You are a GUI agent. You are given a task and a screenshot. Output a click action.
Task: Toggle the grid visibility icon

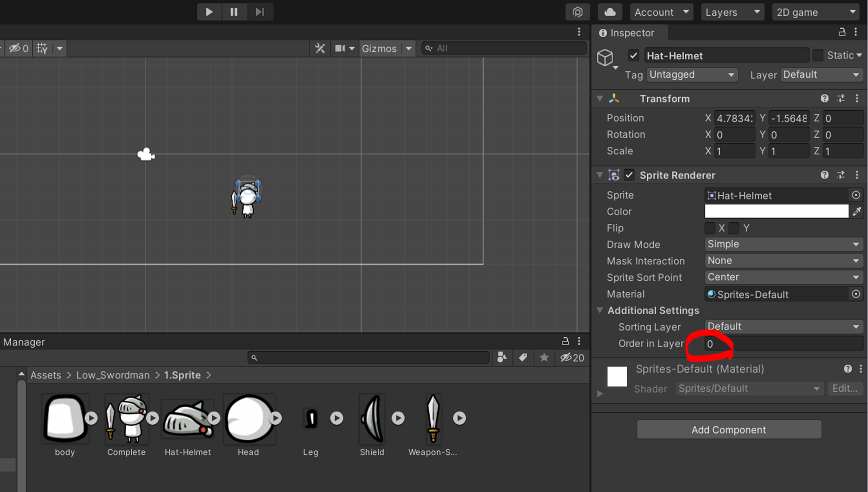point(42,48)
